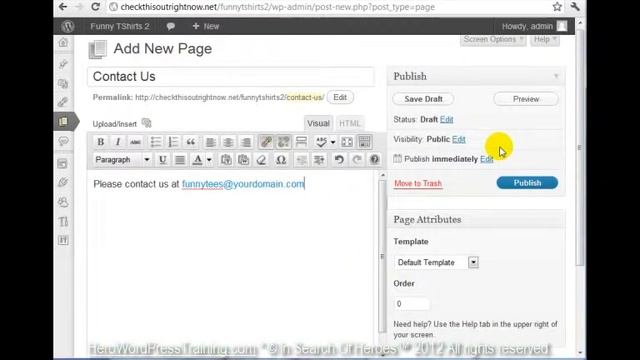
Task: Edit the Draft status
Action: pyautogui.click(x=447, y=119)
